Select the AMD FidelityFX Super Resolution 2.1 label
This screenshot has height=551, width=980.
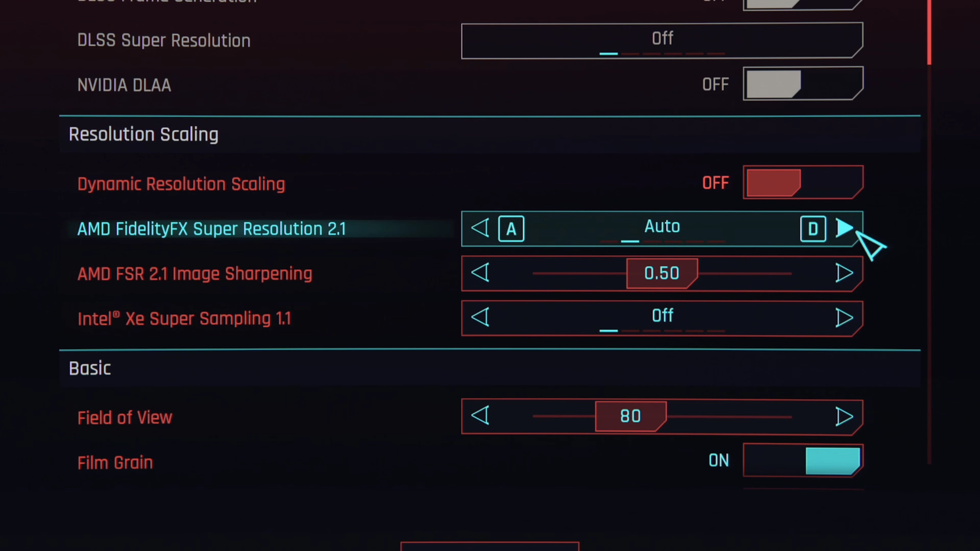click(212, 229)
